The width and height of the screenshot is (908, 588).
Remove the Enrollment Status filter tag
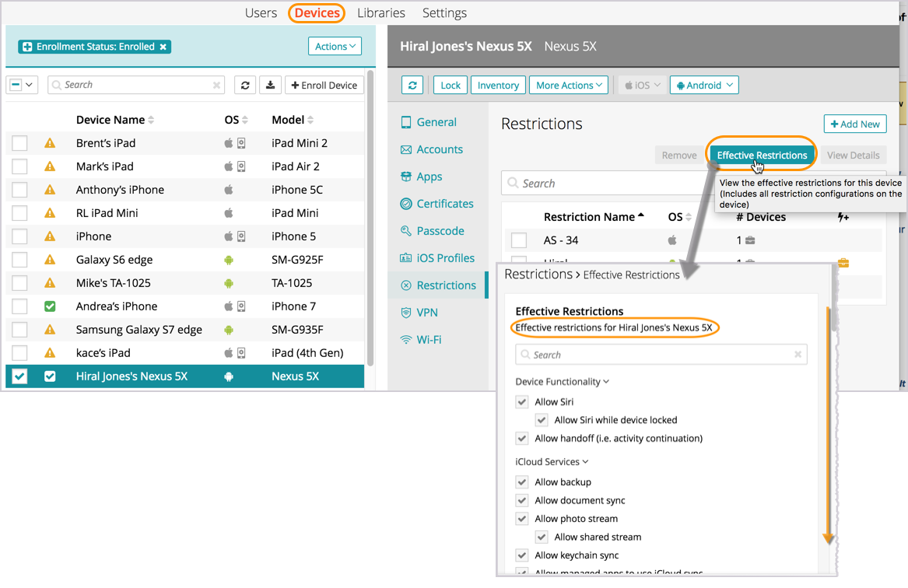[163, 47]
